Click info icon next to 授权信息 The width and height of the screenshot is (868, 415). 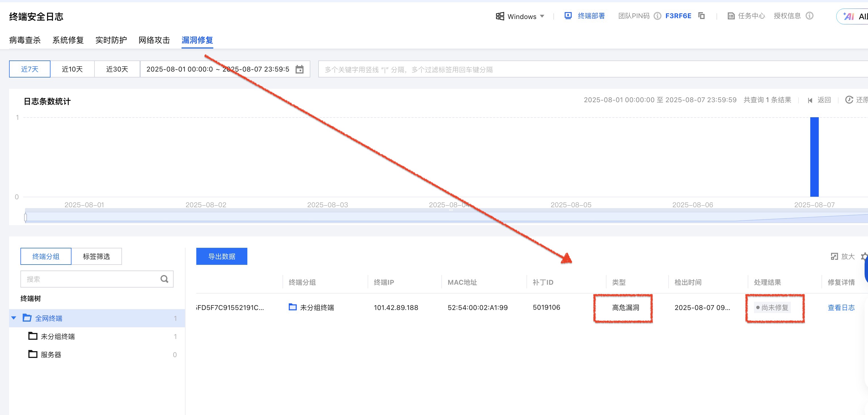tap(809, 16)
